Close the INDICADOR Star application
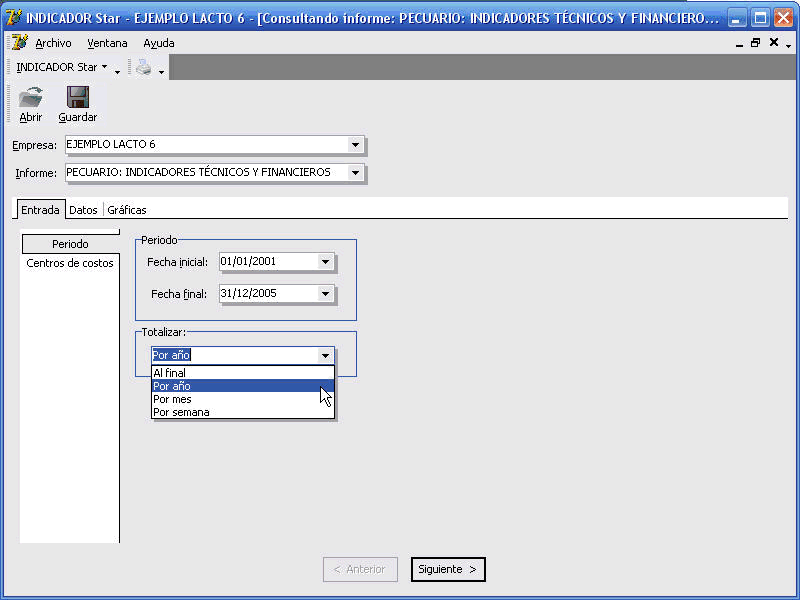800x600 pixels. pyautogui.click(x=783, y=18)
